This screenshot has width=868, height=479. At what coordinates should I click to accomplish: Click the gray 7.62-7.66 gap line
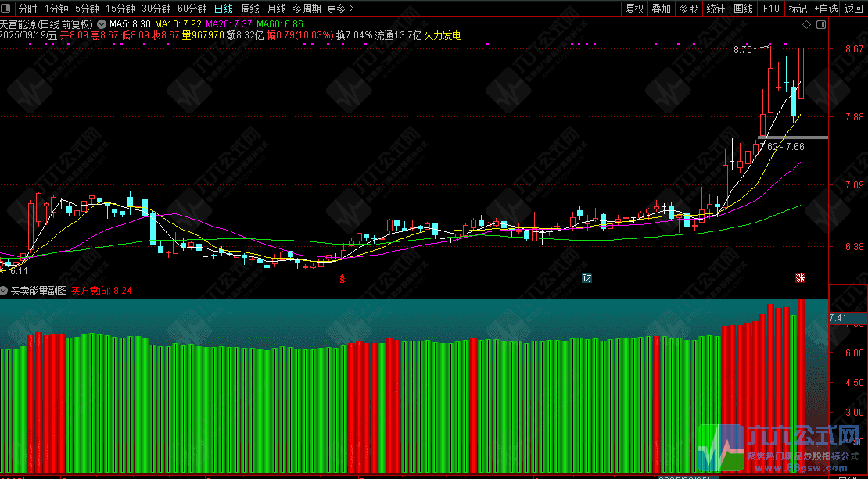coord(793,137)
